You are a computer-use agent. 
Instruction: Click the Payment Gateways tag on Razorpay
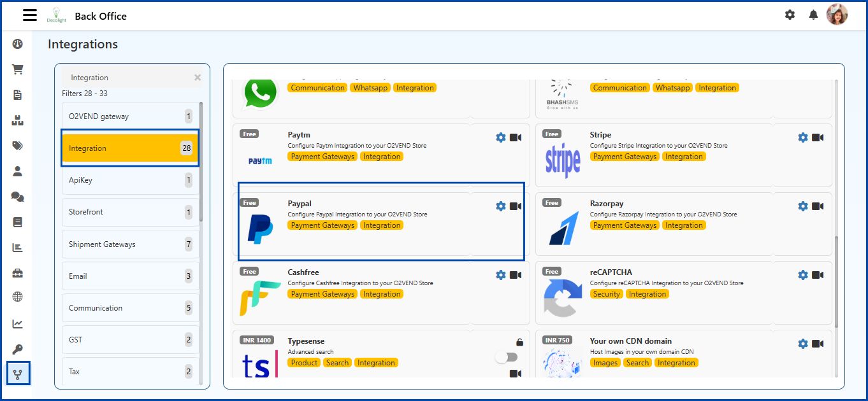coord(625,225)
